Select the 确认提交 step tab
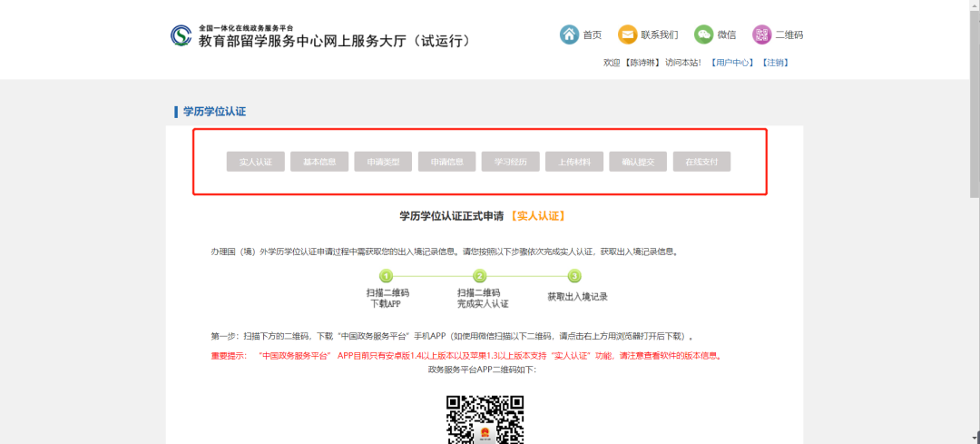 [x=638, y=162]
